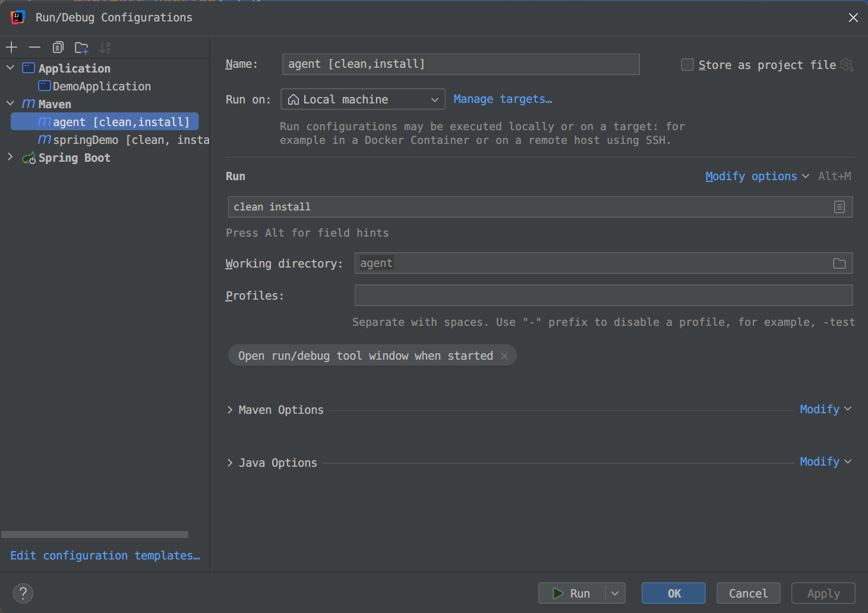
Task: Remove 'Open run/debug tool window' option tag
Action: pyautogui.click(x=504, y=356)
